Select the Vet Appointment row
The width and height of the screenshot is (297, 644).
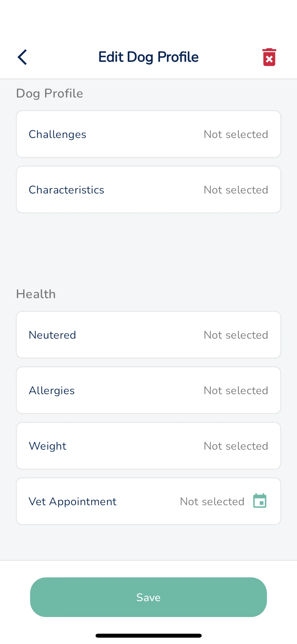point(148,501)
